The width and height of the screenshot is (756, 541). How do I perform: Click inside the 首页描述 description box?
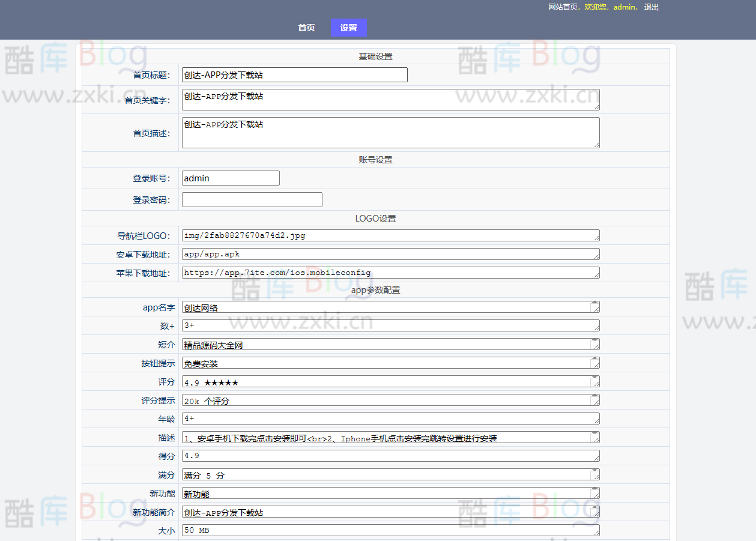(390, 132)
